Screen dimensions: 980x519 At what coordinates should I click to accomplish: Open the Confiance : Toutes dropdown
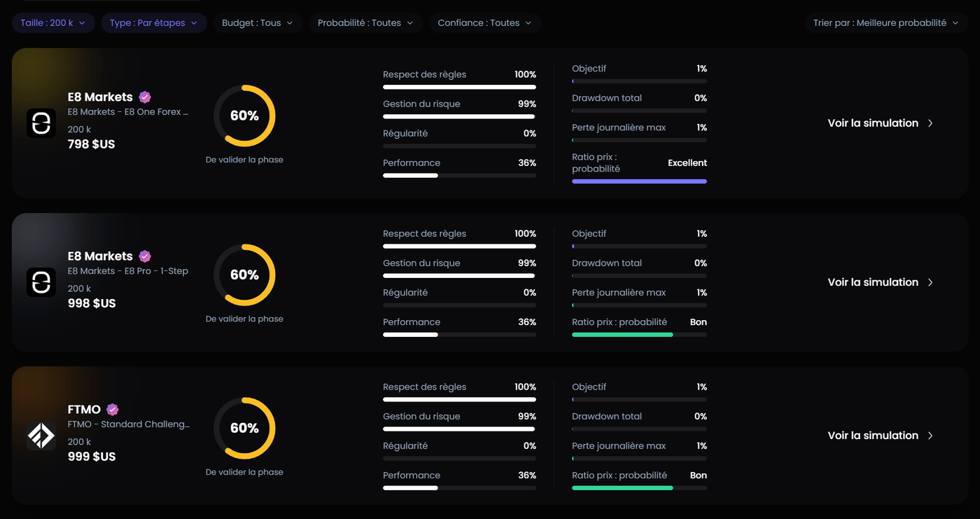(484, 23)
